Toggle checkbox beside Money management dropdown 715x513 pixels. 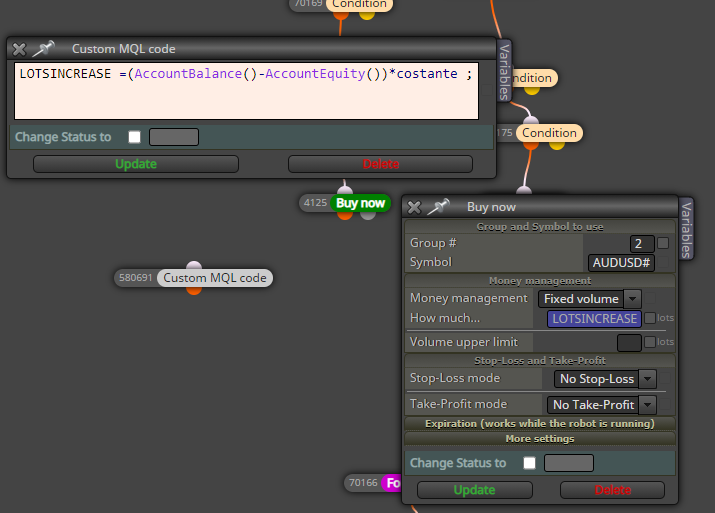click(650, 298)
